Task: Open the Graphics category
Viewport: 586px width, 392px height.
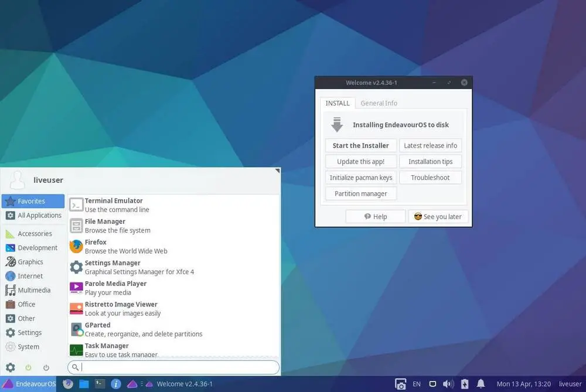Action: [33, 262]
